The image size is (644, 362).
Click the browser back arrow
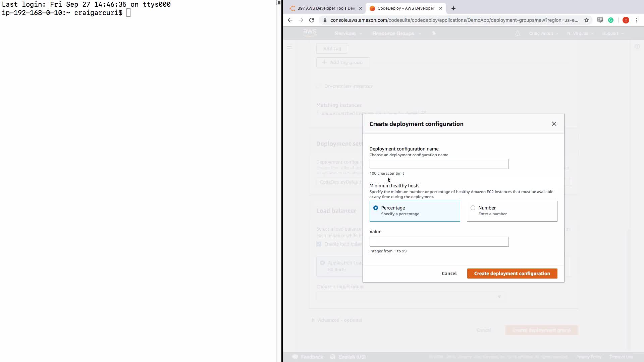(x=290, y=20)
